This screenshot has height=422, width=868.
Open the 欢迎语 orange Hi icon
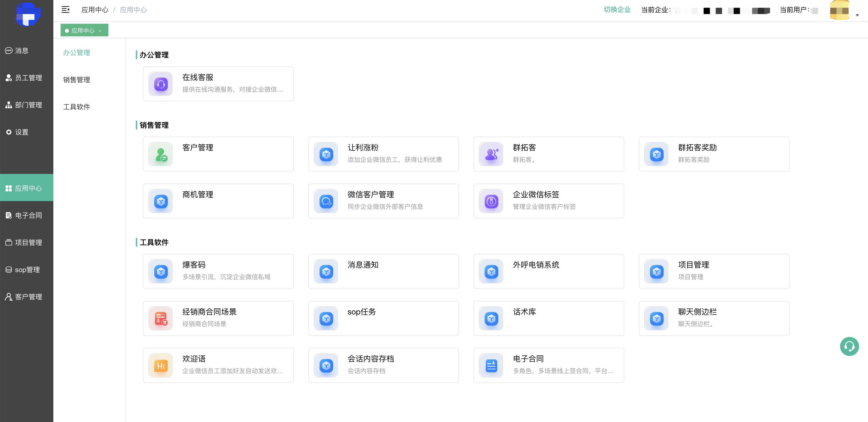pos(161,366)
